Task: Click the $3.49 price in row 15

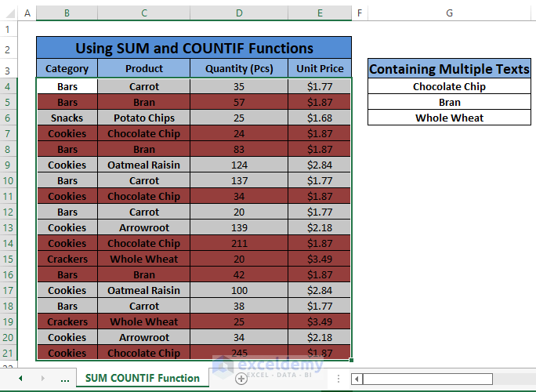Action: [320, 259]
